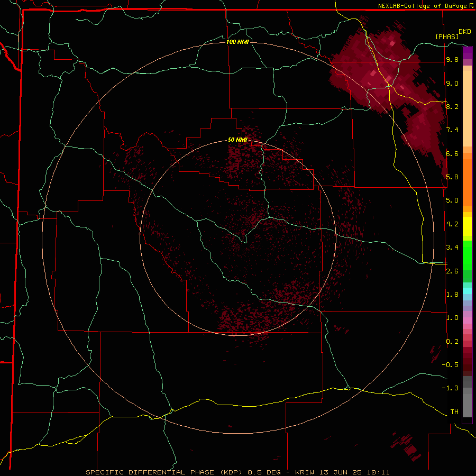Click the 5.0 scale value

452,200
